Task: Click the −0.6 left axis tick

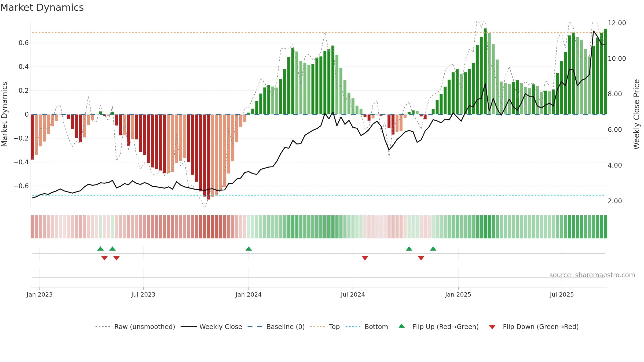Action: click(21, 186)
